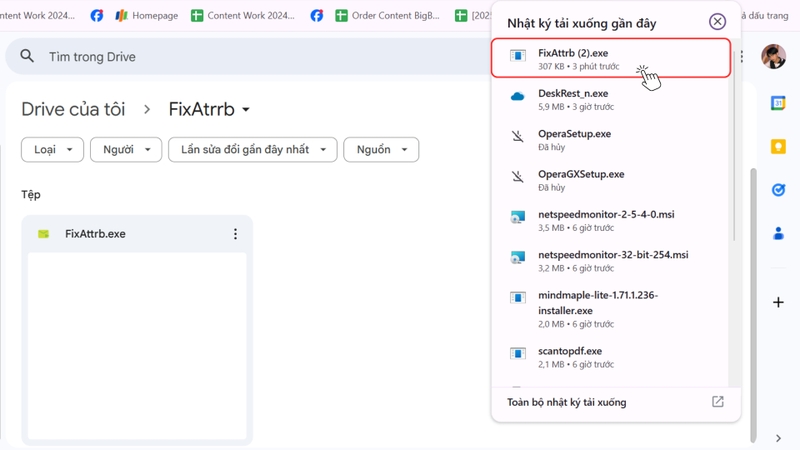Open the FixAttrb (2).exe download entry
Screen dimensions: 800x450
coord(611,59)
